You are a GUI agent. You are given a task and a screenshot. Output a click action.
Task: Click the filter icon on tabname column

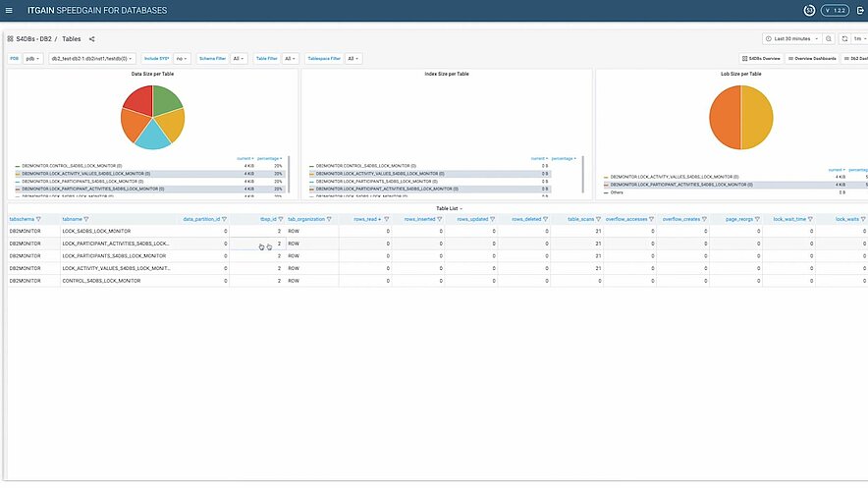coord(86,219)
